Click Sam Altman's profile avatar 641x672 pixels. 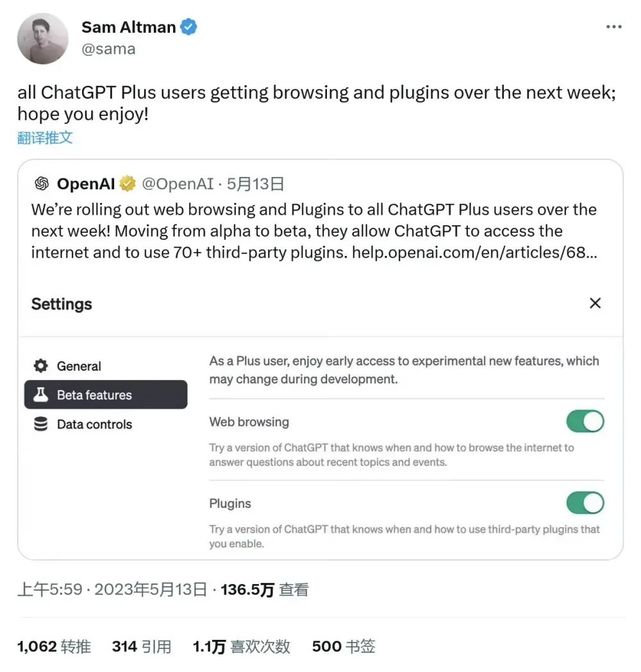(42, 38)
